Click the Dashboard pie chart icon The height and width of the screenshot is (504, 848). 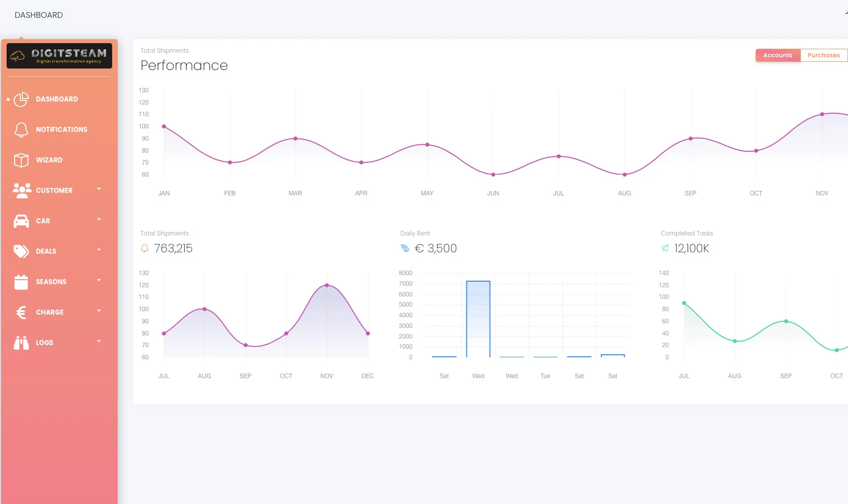(x=21, y=99)
